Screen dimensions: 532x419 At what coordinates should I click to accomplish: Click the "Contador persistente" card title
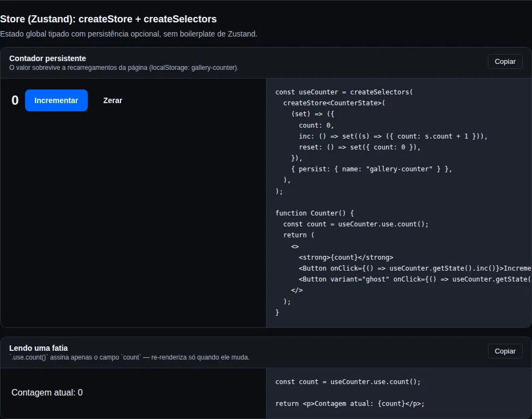pos(47,58)
